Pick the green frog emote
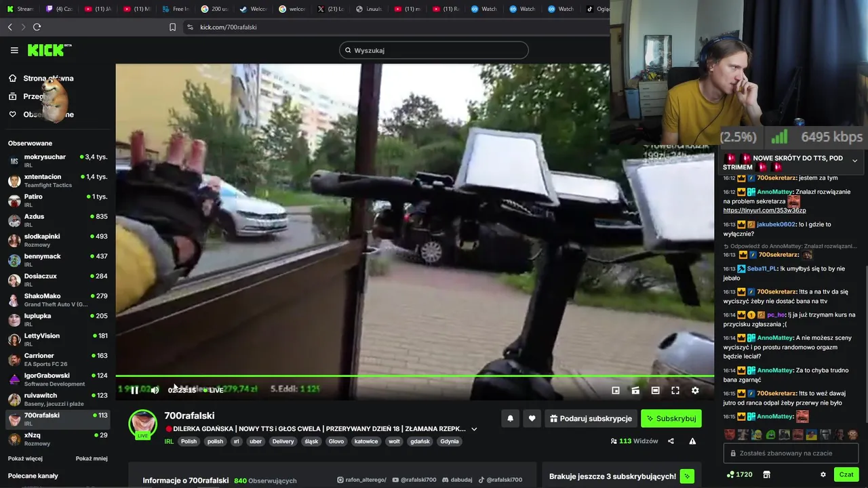The height and width of the screenshot is (488, 868). [x=770, y=435]
